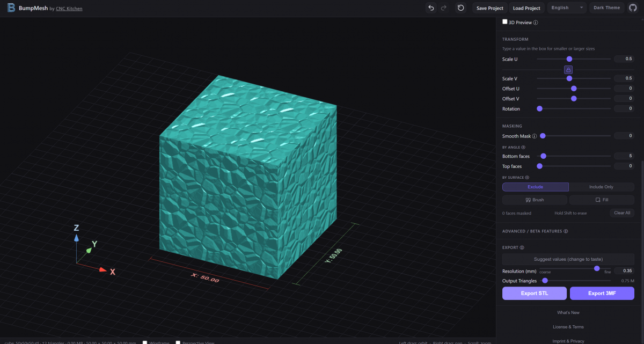The image size is (644, 344).
Task: Edit the Bottom faces value field
Action: pos(624,156)
